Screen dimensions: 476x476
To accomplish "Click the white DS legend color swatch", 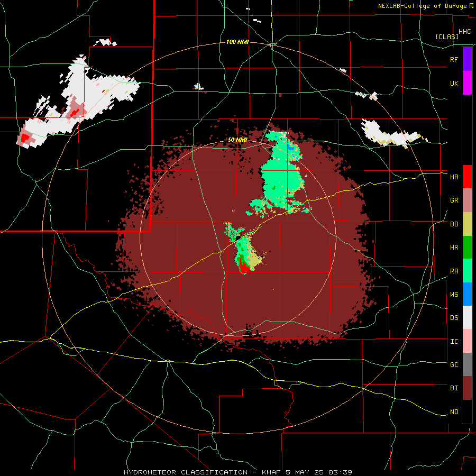I will tap(467, 317).
